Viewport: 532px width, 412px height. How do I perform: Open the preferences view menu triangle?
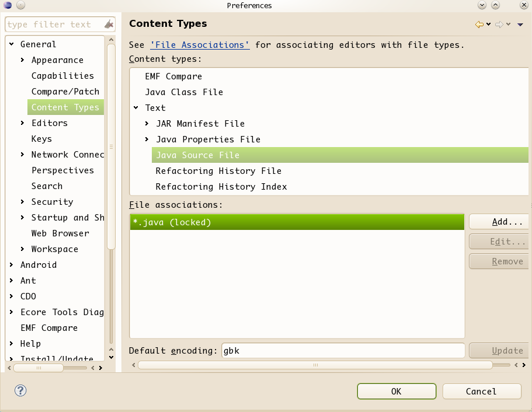pyautogui.click(x=520, y=25)
